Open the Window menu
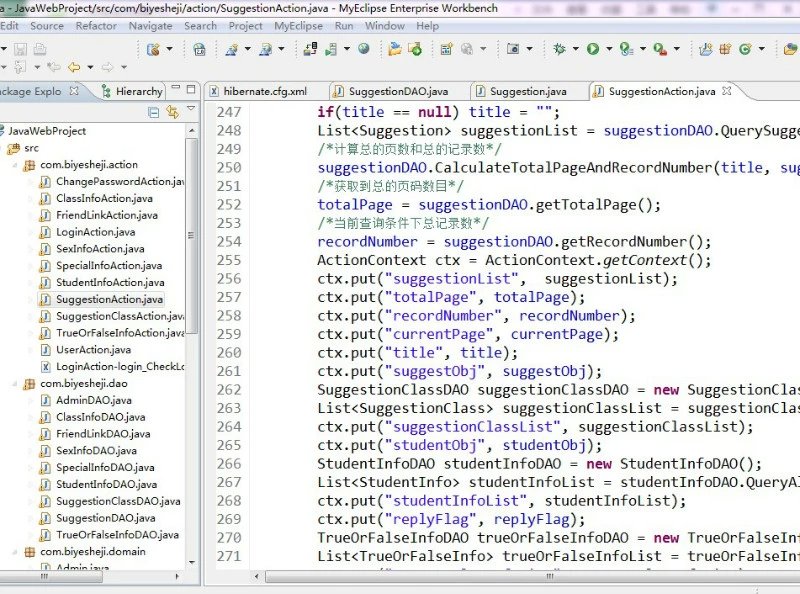 pyautogui.click(x=385, y=26)
